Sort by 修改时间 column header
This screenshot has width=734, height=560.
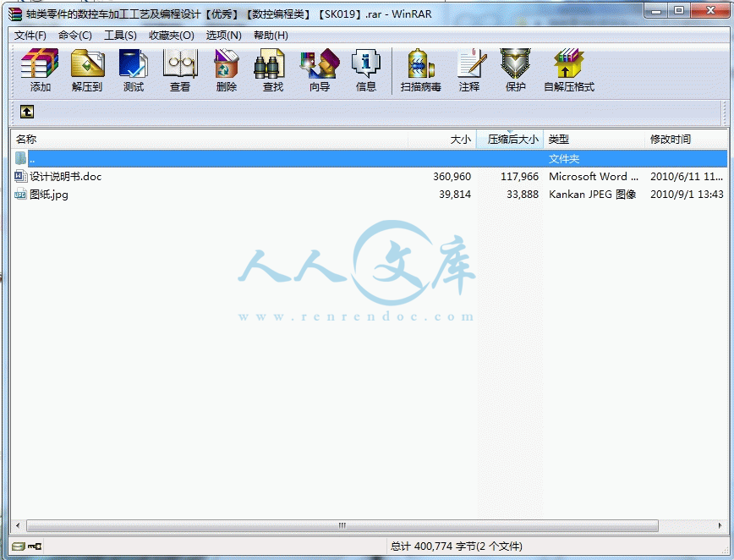pos(686,139)
